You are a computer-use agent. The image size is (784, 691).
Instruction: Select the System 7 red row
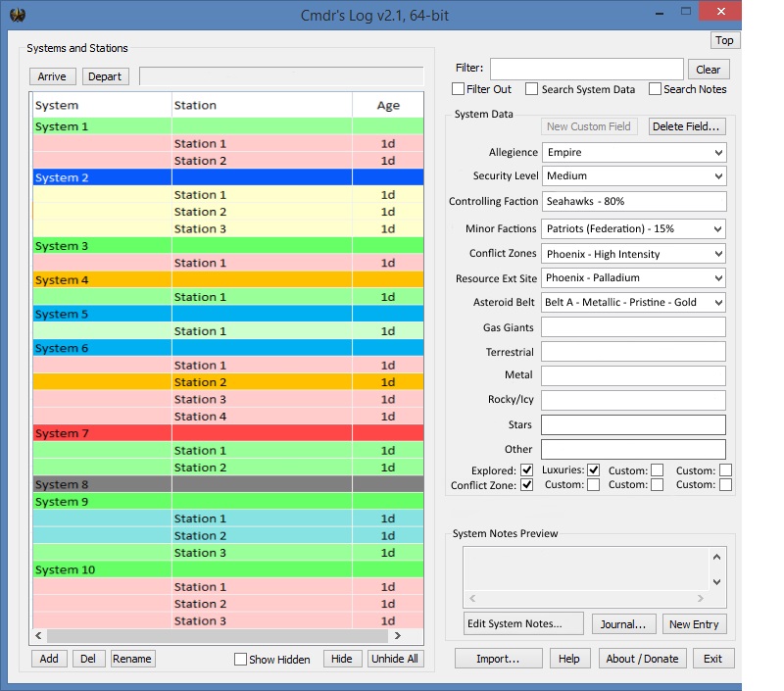(x=228, y=433)
